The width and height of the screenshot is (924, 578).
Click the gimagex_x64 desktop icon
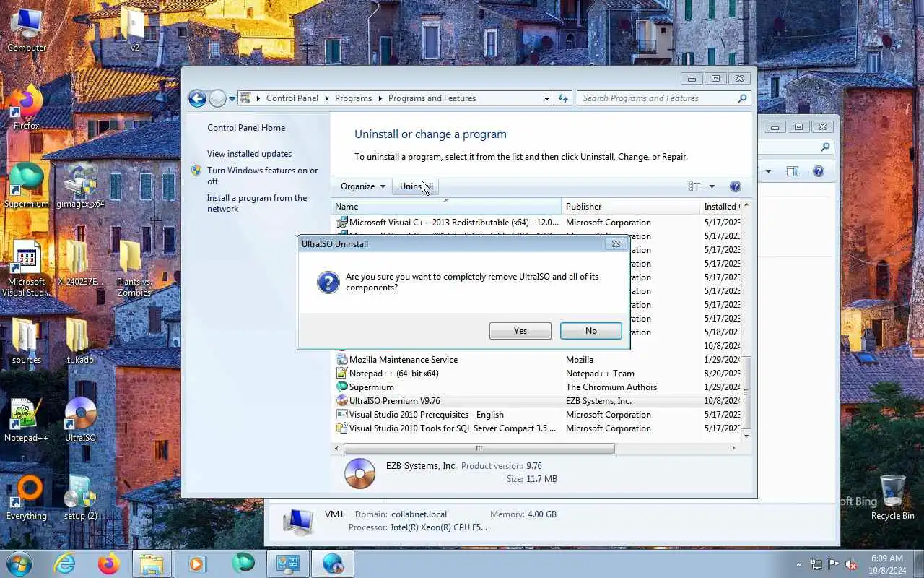point(80,186)
